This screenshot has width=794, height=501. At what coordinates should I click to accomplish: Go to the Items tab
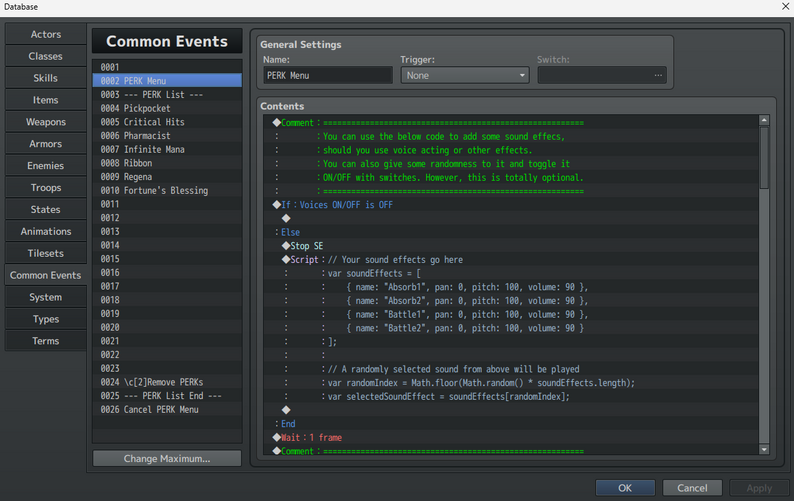point(46,100)
